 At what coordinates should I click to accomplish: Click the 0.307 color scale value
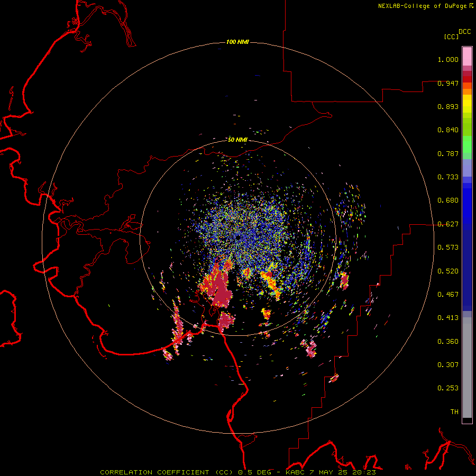pos(448,365)
